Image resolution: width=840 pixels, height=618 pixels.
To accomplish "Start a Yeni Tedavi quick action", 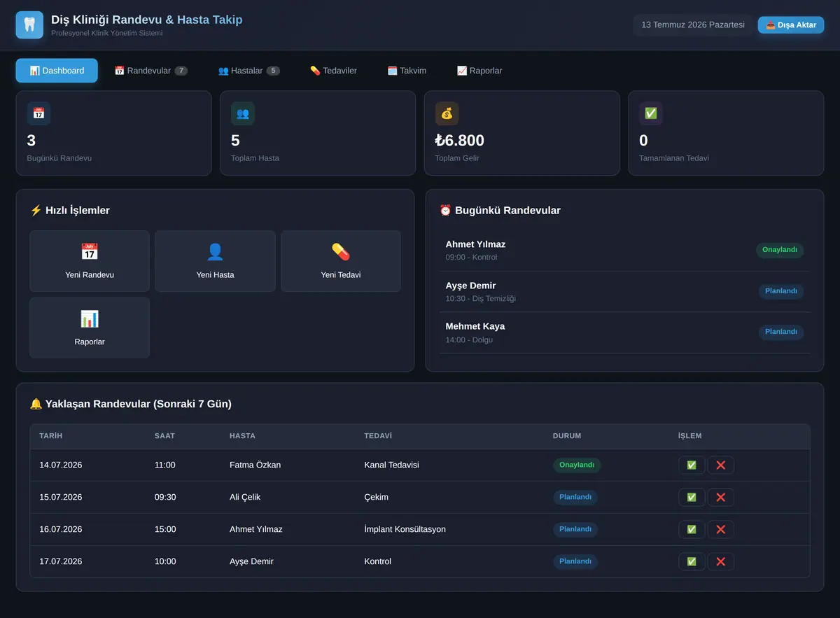I will tap(341, 261).
